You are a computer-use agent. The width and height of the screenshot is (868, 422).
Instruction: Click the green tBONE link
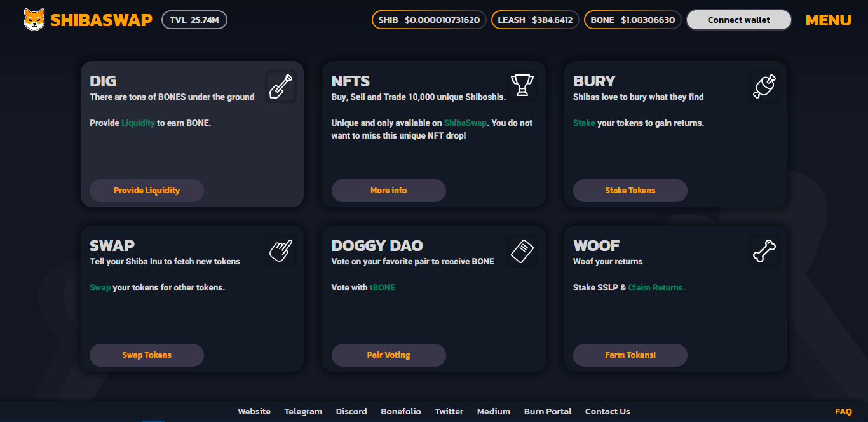(383, 287)
